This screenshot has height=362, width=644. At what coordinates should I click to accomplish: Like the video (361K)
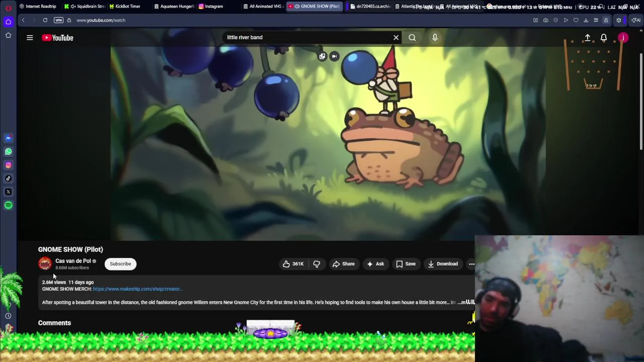(x=293, y=264)
